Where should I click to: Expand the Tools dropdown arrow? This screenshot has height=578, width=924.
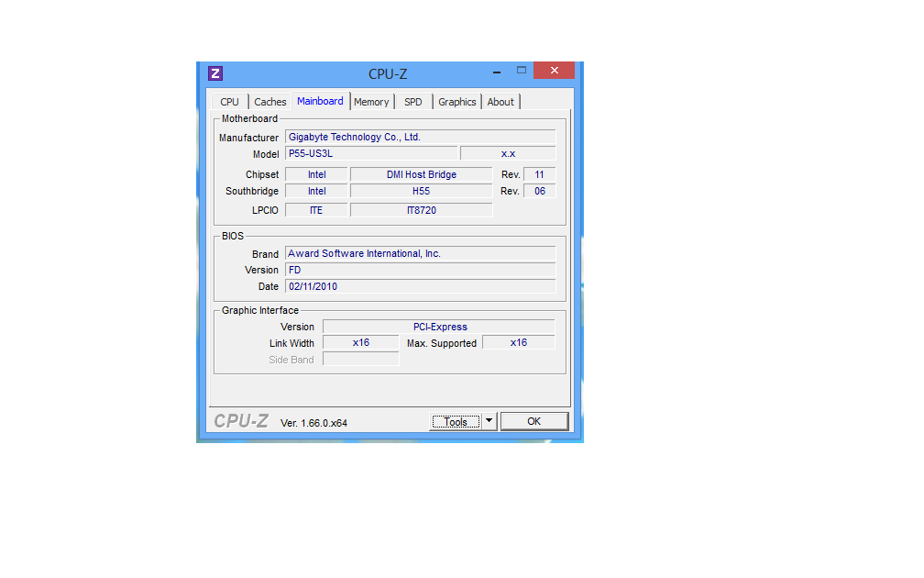(489, 421)
